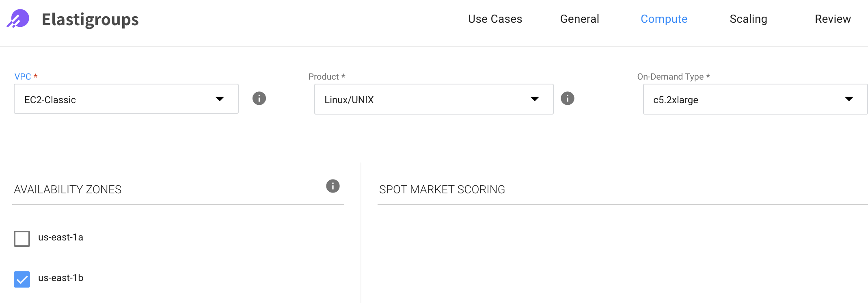Click the us-east-1a zone label

tap(60, 237)
